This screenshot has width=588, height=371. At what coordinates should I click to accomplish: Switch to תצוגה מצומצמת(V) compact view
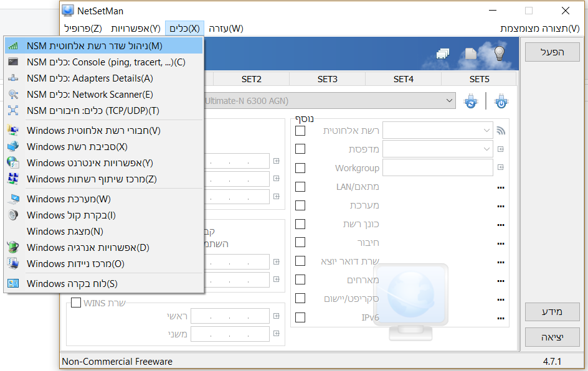(x=539, y=29)
